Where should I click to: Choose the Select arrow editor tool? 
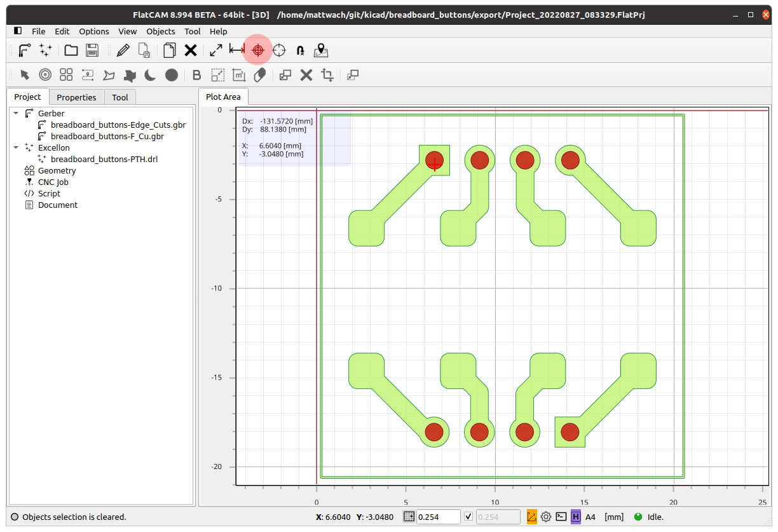[x=24, y=75]
